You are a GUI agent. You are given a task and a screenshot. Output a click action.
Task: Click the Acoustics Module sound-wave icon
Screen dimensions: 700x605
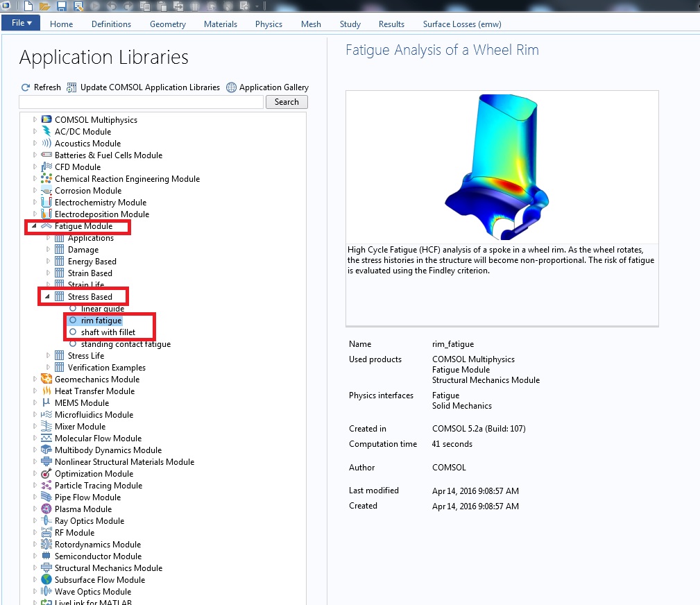click(46, 144)
